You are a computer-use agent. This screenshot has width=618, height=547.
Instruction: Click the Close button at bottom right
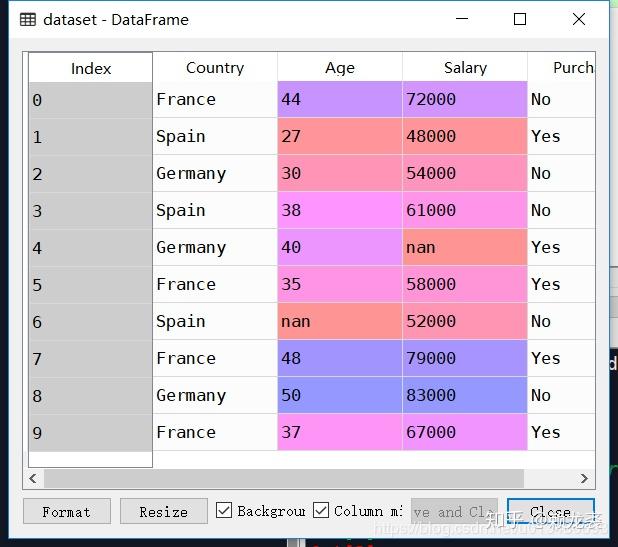[x=551, y=511]
